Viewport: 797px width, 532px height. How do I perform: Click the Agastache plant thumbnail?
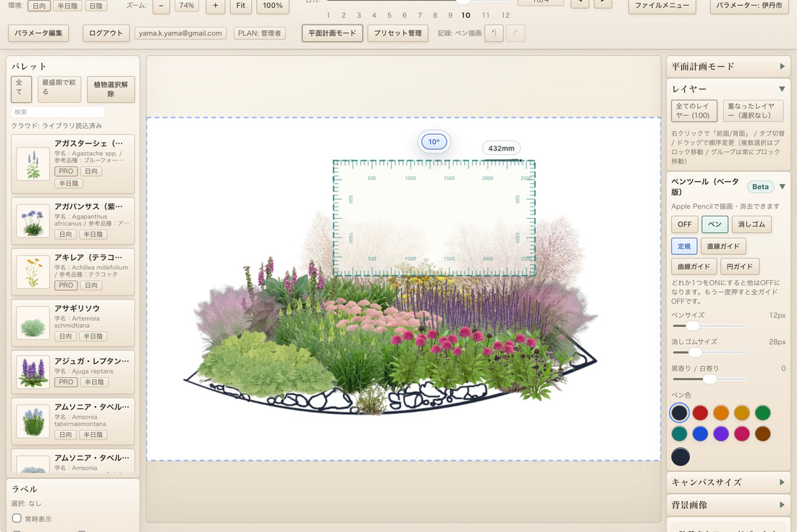click(33, 164)
